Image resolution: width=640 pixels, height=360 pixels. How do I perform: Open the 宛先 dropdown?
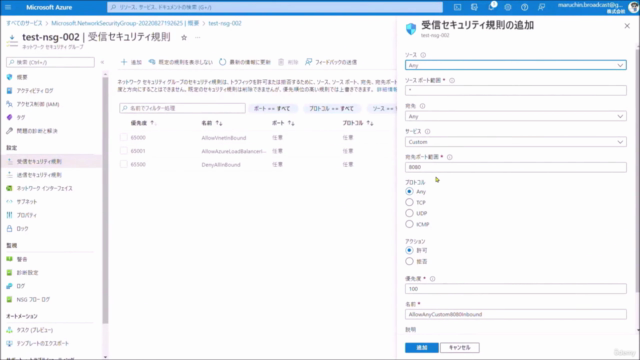click(x=516, y=116)
